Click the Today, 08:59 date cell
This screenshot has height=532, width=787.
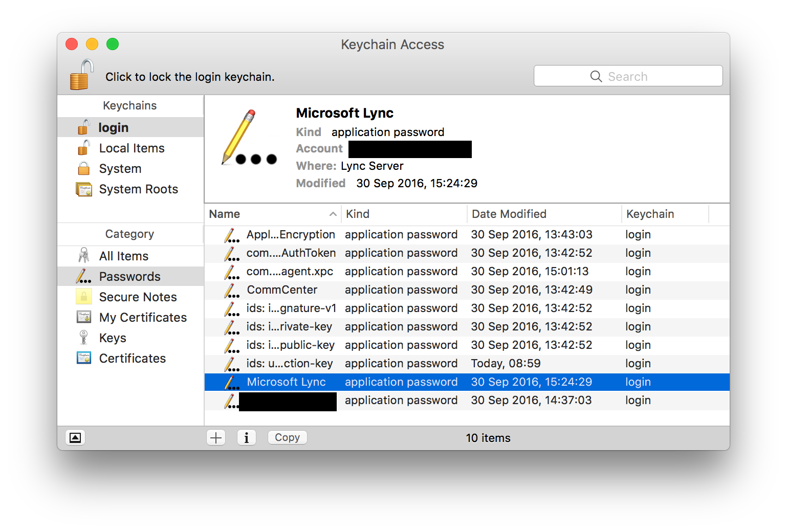click(506, 363)
